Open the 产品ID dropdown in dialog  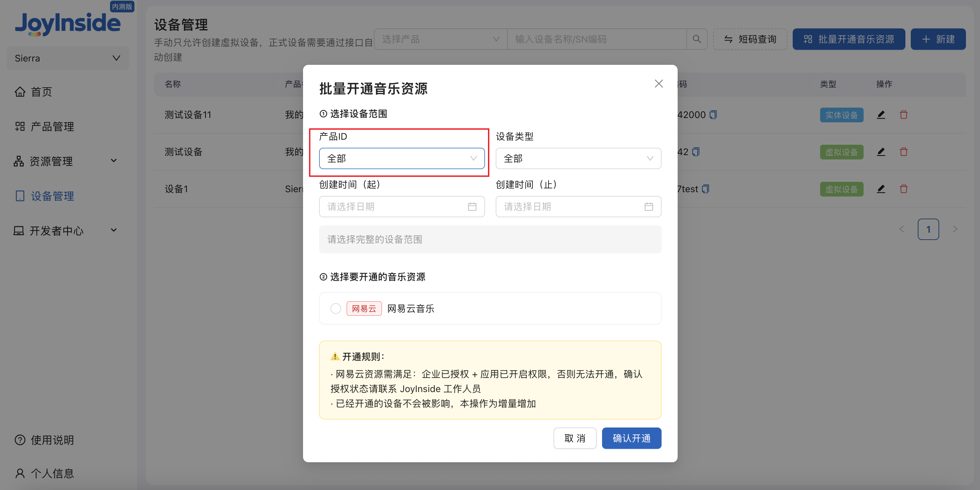click(402, 158)
